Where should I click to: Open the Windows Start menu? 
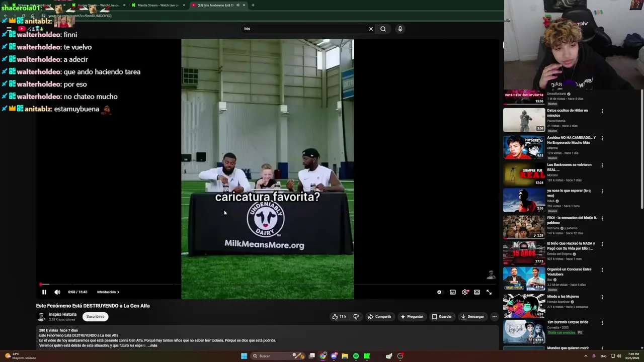point(244,356)
